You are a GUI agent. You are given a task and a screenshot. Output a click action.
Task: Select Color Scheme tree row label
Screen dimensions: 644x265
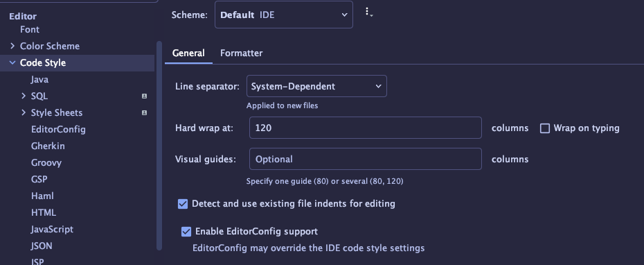tap(50, 46)
